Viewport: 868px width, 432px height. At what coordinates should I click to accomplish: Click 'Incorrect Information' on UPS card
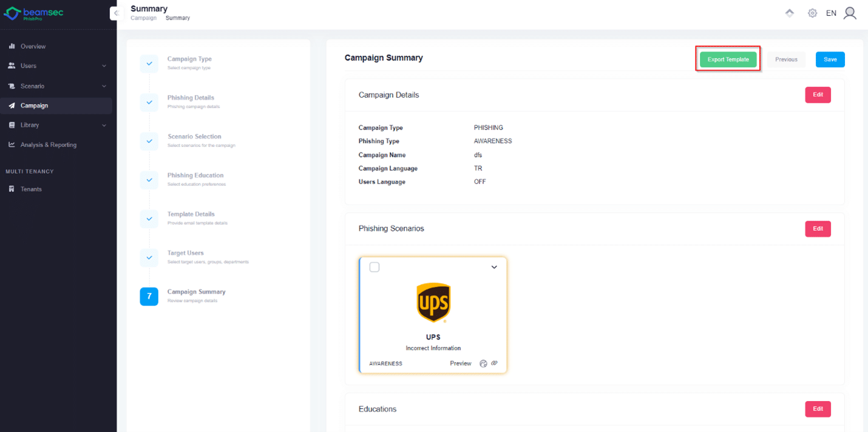coord(433,348)
